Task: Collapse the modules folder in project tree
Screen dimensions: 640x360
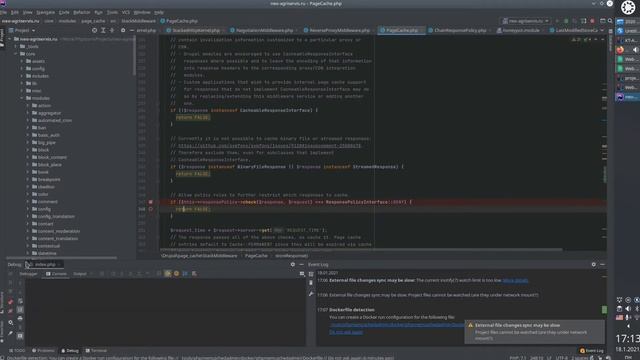Action: pyautogui.click(x=22, y=98)
